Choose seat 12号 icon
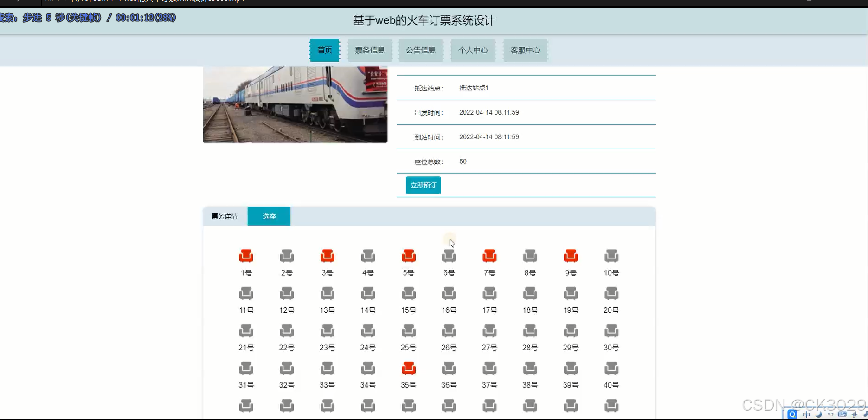The image size is (868, 420). [287, 293]
